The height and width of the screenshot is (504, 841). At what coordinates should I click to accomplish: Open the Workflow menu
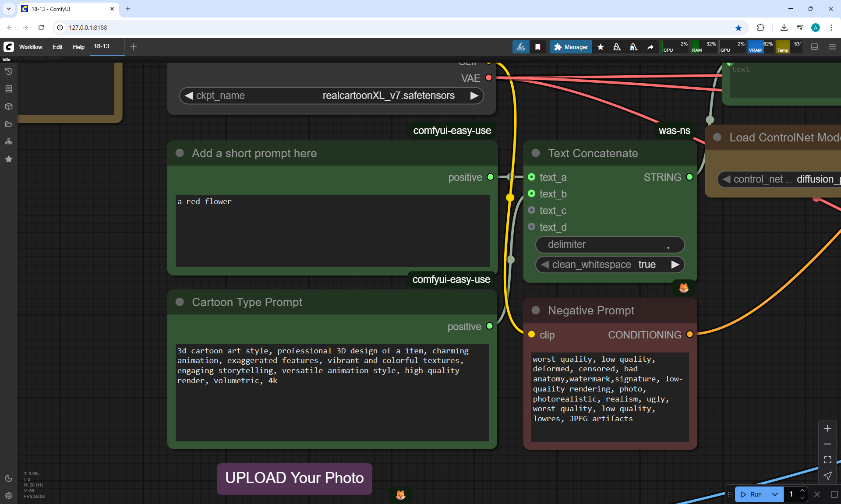click(x=31, y=47)
